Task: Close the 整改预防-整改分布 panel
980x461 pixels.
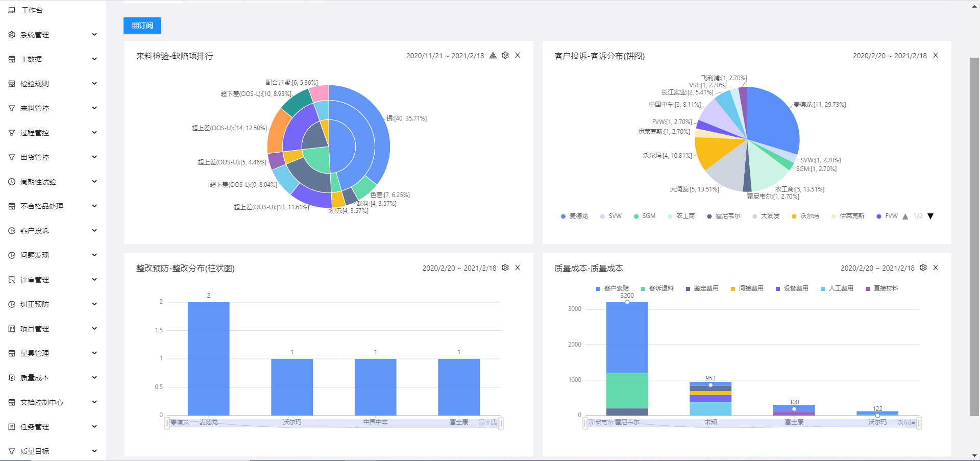Action: point(518,268)
